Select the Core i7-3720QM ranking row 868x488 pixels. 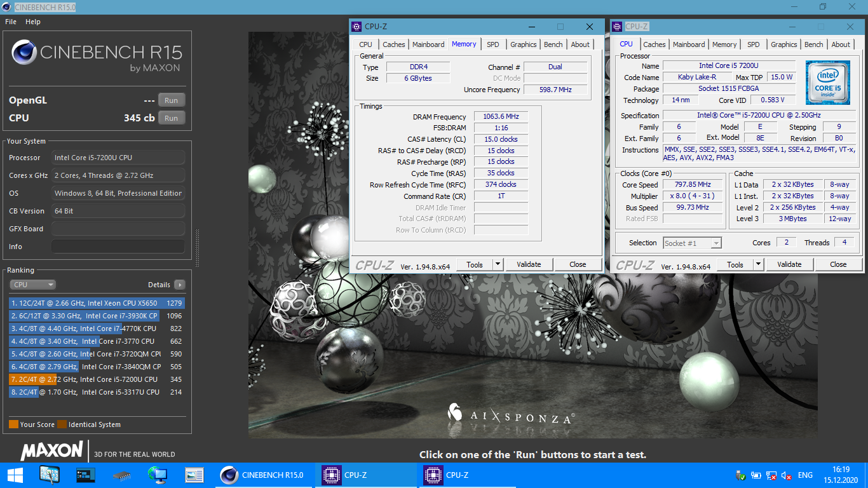(x=97, y=354)
